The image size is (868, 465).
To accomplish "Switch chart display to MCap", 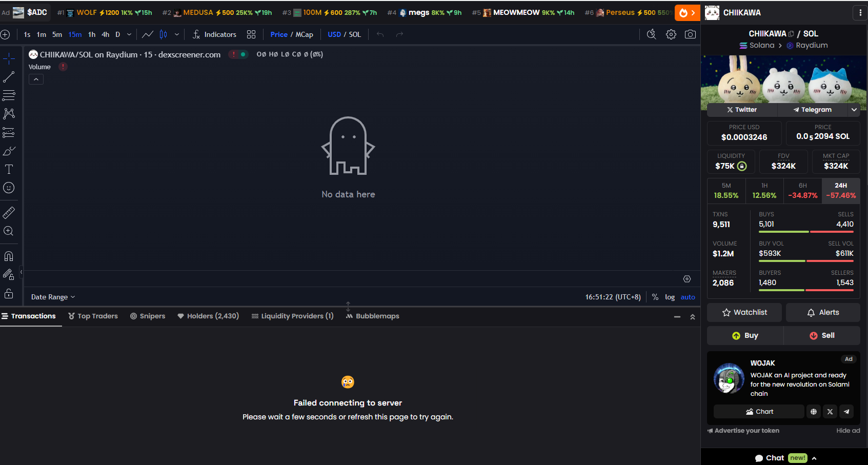I will tap(304, 34).
